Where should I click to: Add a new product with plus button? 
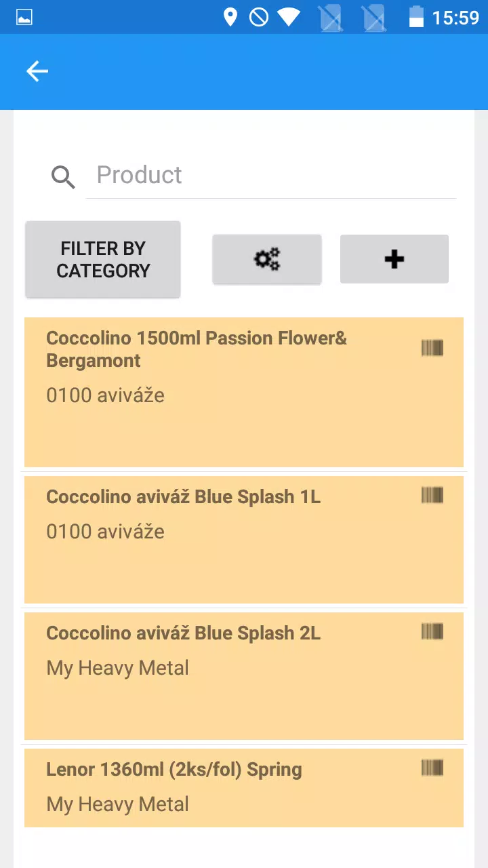coord(394,259)
